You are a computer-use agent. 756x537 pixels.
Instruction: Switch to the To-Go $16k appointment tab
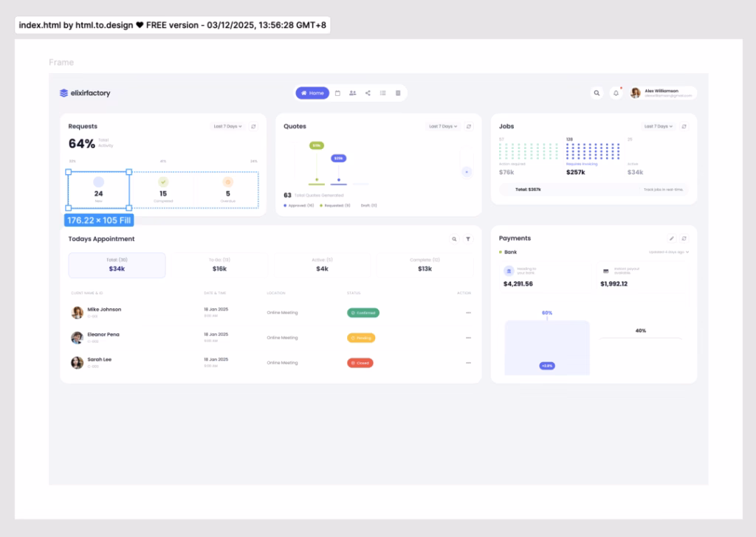click(x=219, y=265)
